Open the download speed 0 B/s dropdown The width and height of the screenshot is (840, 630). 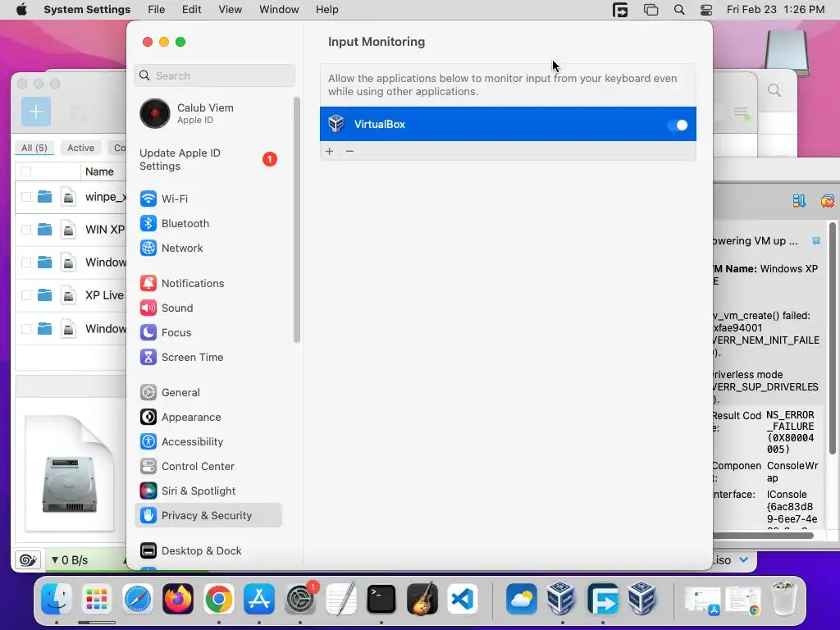pyautogui.click(x=70, y=560)
